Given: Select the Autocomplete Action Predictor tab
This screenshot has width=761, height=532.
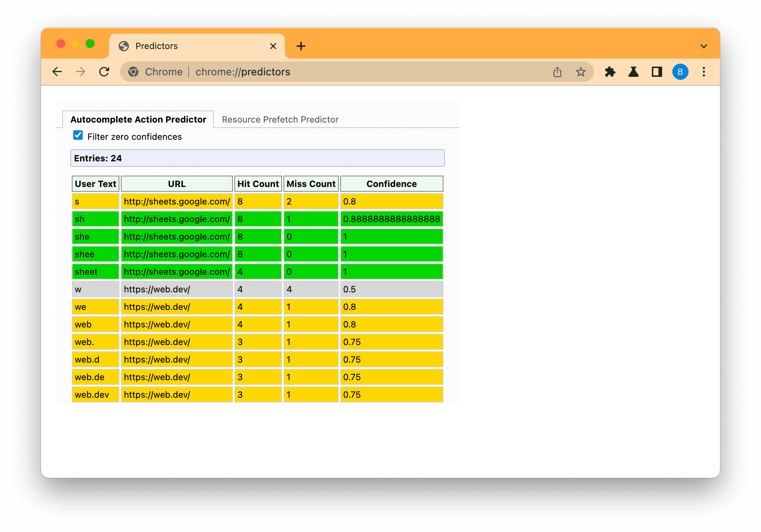Looking at the screenshot, I should click(x=138, y=120).
